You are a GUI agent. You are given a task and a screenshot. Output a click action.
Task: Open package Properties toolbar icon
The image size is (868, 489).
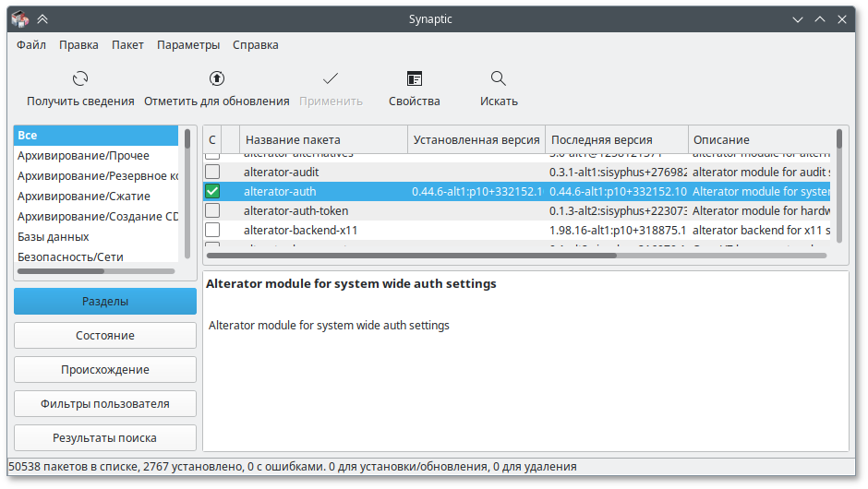click(415, 79)
